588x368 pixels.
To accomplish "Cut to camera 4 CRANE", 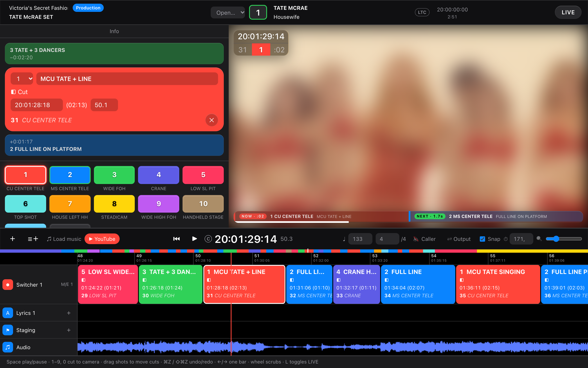I will click(x=159, y=175).
